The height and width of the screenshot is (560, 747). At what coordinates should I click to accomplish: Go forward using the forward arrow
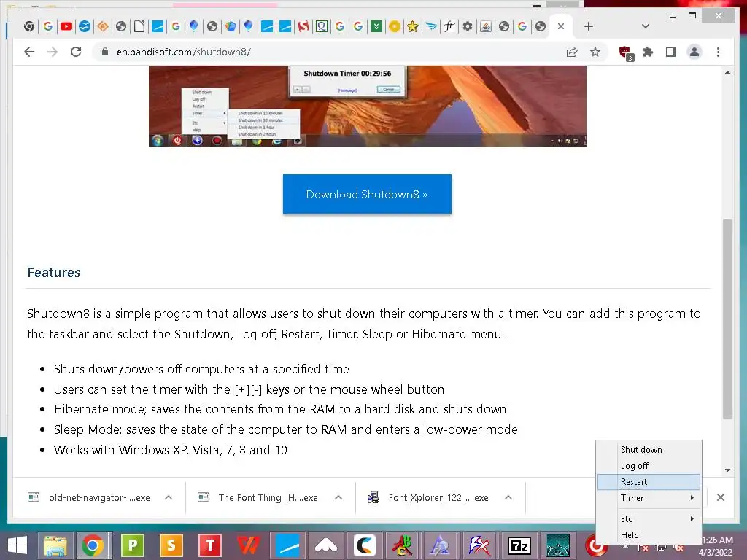click(x=53, y=52)
